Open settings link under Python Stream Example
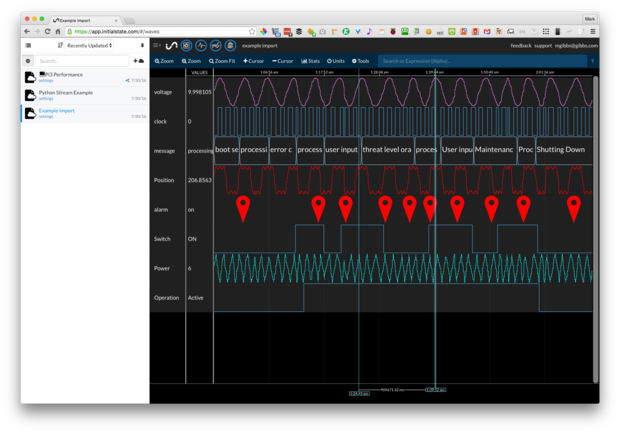Viewport: 620px width, 433px height. [x=46, y=98]
